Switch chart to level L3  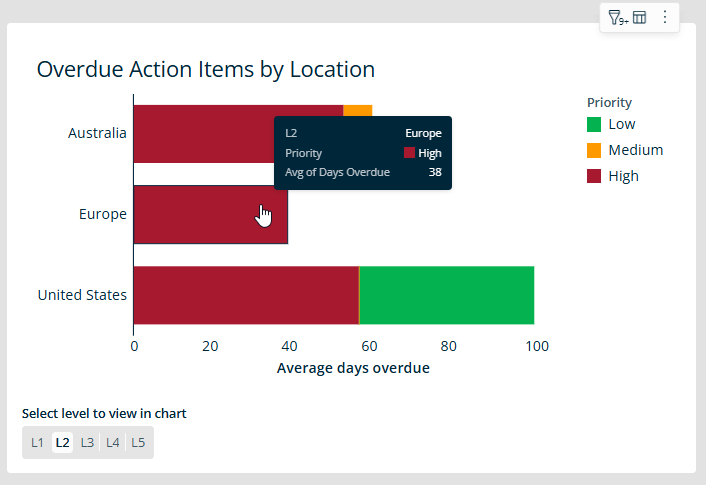tap(88, 442)
